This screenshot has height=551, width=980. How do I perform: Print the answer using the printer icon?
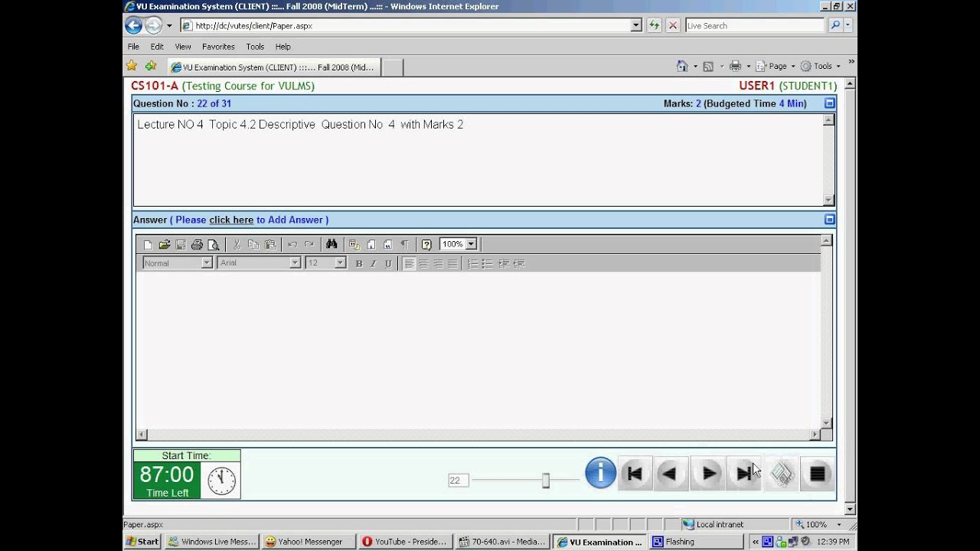197,245
